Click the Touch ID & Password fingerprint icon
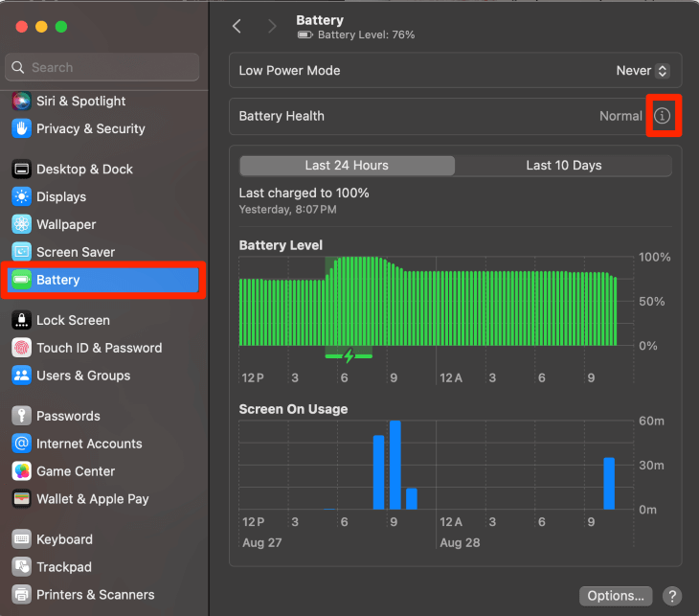Screen dimensions: 699x616 pyautogui.click(x=22, y=348)
